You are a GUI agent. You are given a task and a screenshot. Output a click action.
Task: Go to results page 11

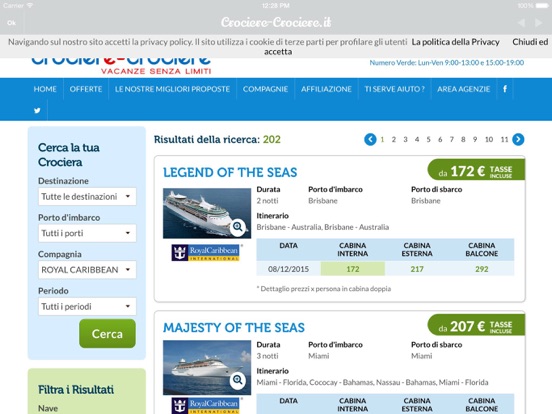(504, 139)
